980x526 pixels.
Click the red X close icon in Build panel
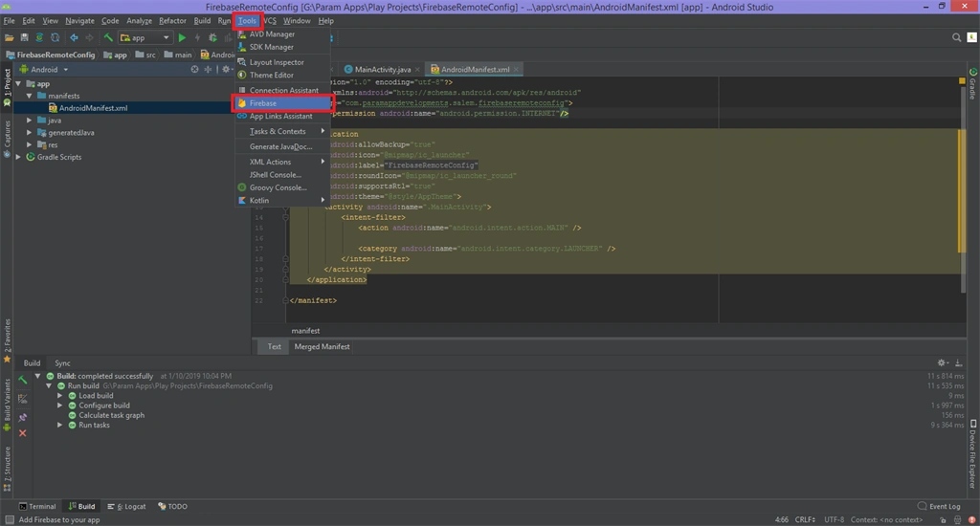[23, 433]
